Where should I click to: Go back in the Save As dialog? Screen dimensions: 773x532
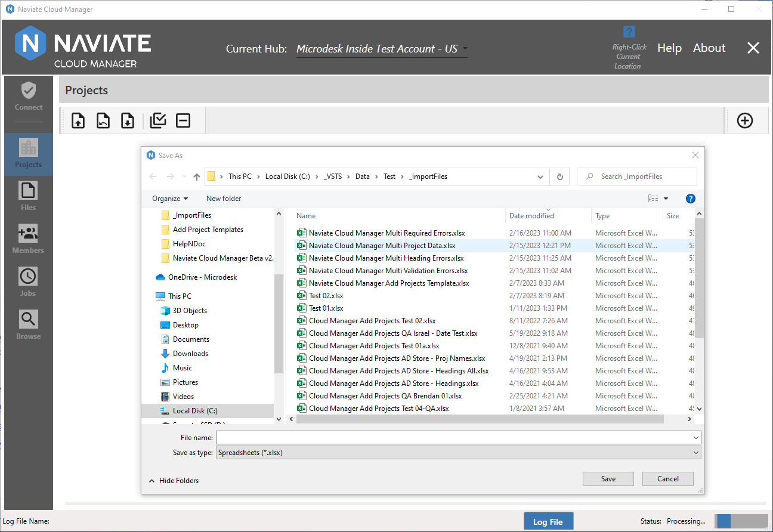pos(153,177)
